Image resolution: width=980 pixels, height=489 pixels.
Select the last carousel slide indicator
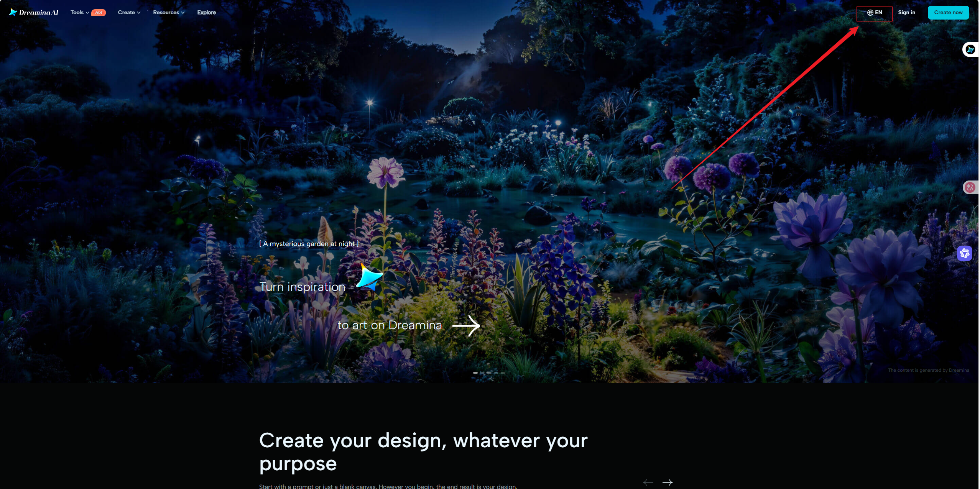pos(503,373)
